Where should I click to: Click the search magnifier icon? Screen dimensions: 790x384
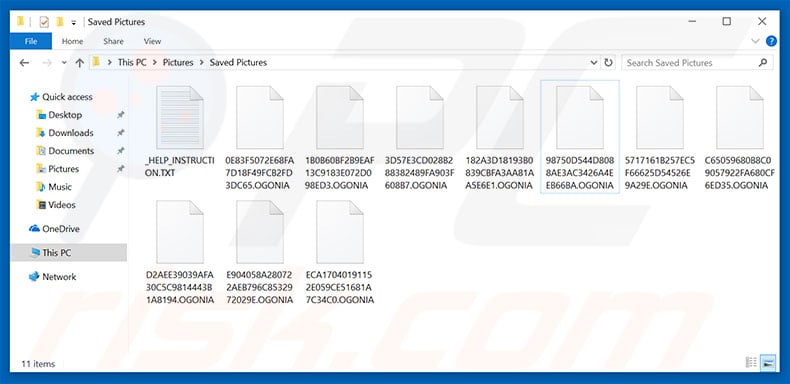coord(763,62)
